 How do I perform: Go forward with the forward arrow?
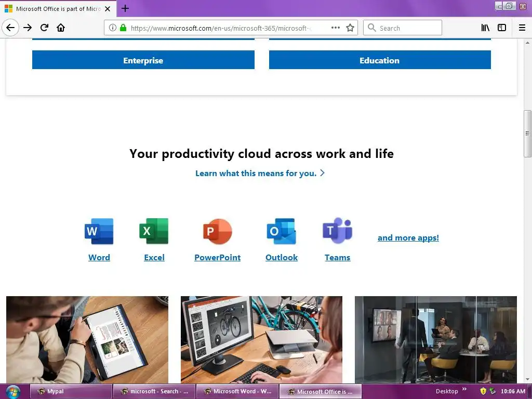28,28
